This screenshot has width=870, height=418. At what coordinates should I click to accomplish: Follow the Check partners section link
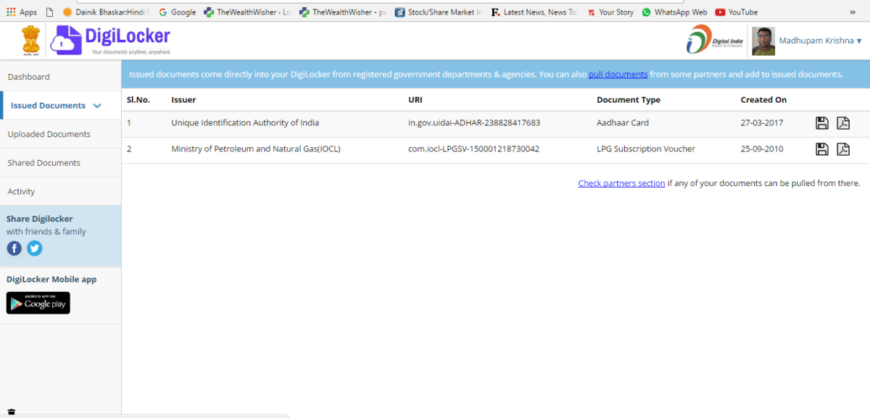point(621,183)
